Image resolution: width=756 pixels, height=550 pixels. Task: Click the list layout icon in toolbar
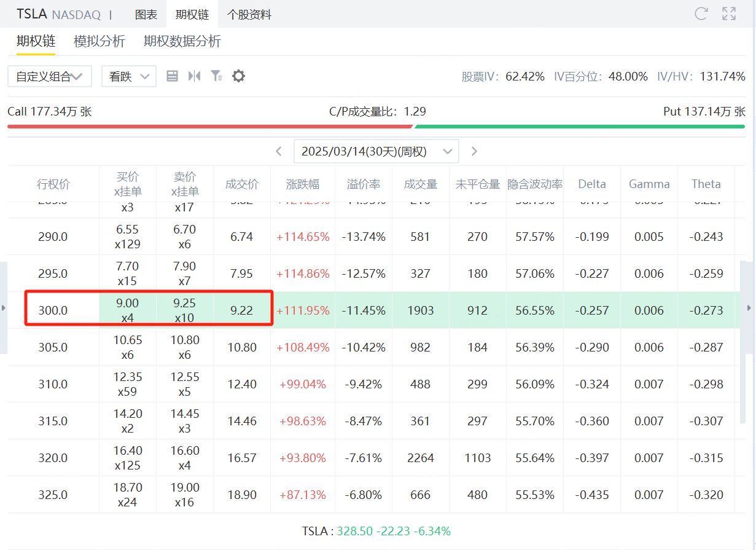(173, 76)
